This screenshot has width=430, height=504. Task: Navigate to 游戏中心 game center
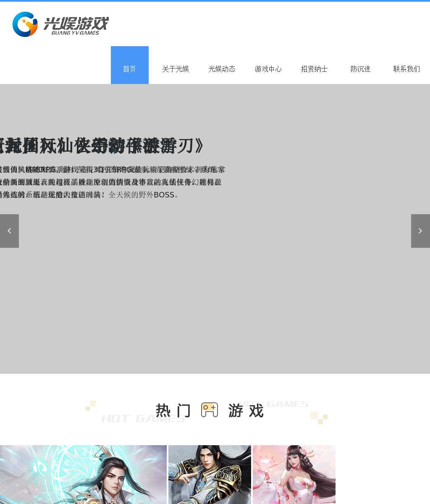point(268,69)
